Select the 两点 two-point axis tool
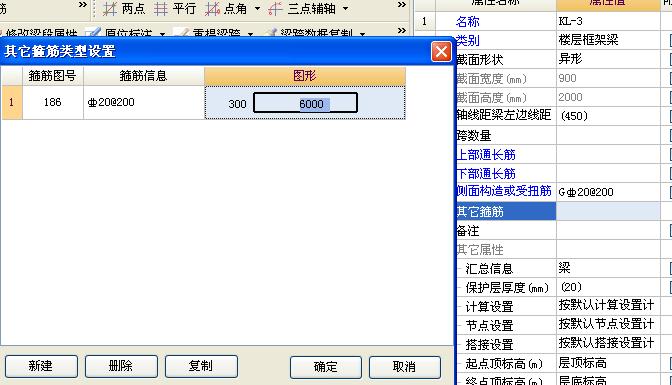The image size is (672, 385). click(124, 9)
